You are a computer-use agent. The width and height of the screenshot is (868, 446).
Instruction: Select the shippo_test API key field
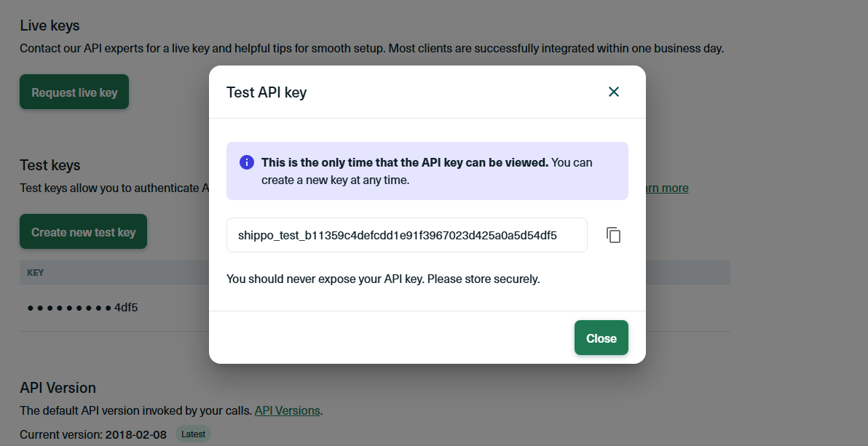[x=406, y=235]
